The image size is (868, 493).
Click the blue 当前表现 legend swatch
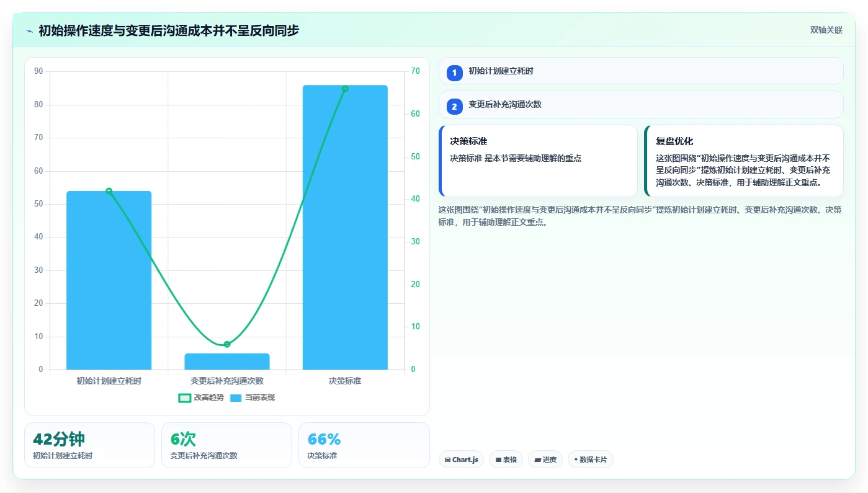[236, 398]
